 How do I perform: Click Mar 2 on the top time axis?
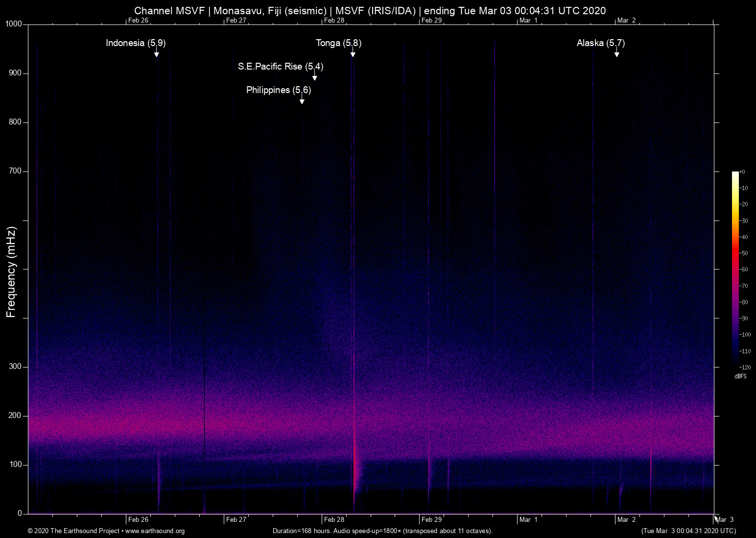pos(627,21)
